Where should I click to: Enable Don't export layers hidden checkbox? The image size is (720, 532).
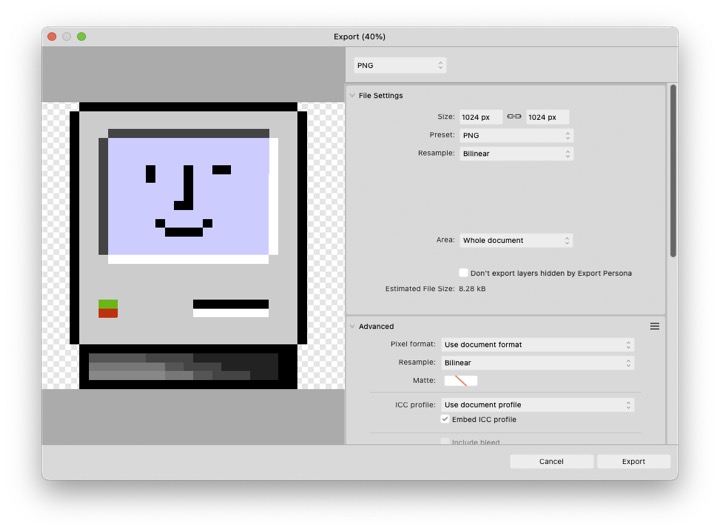(463, 273)
